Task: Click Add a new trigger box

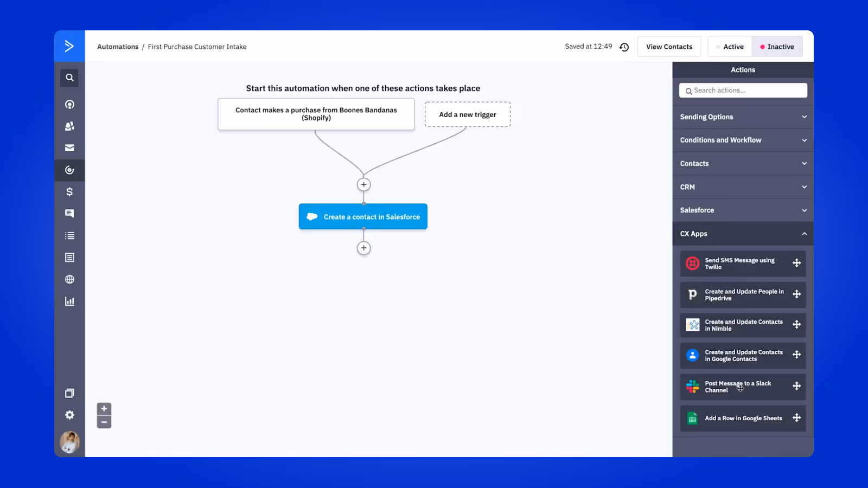Action: pos(467,114)
